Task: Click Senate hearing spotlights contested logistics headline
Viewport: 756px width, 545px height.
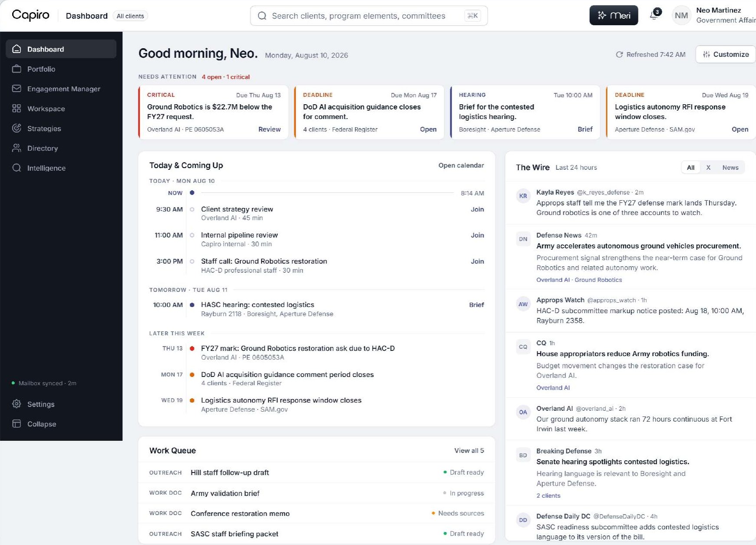Action: tap(612, 462)
